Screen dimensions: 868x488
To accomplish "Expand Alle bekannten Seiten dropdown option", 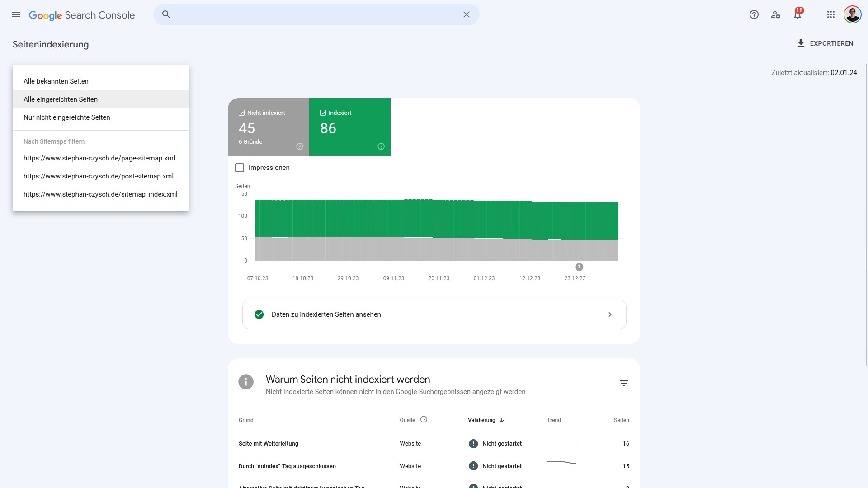I will [x=56, y=81].
